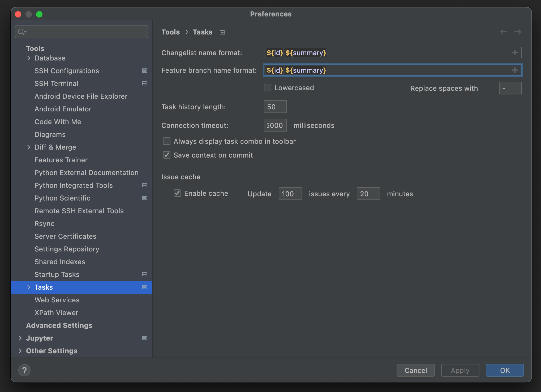The height and width of the screenshot is (392, 541).
Task: Select SSH Configurations in the sidebar
Action: tap(67, 71)
